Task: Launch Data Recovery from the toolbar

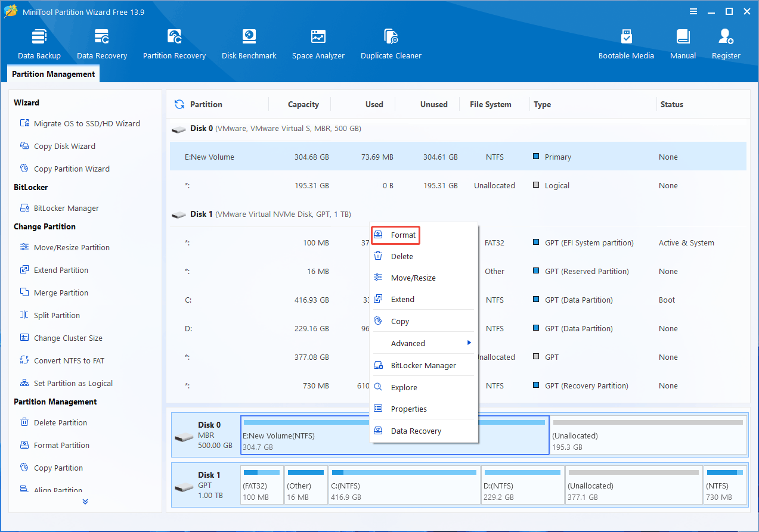Action: coord(102,44)
